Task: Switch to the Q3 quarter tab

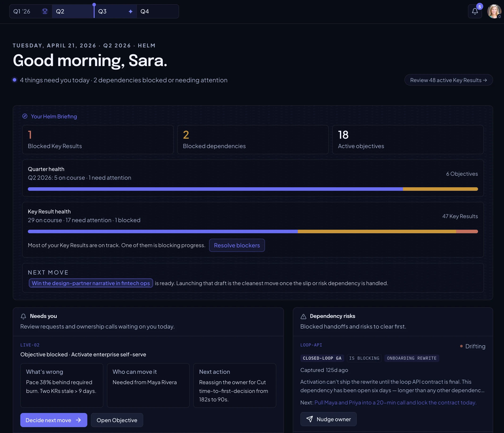Action: [115, 11]
